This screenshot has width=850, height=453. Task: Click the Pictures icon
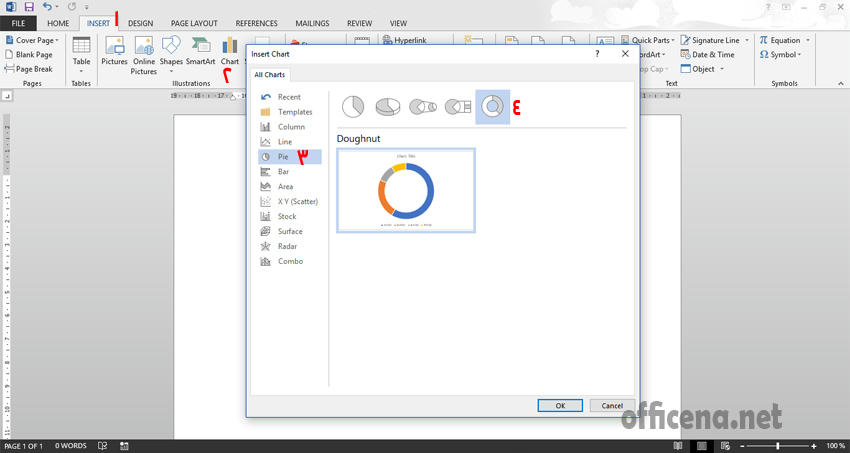tap(114, 51)
